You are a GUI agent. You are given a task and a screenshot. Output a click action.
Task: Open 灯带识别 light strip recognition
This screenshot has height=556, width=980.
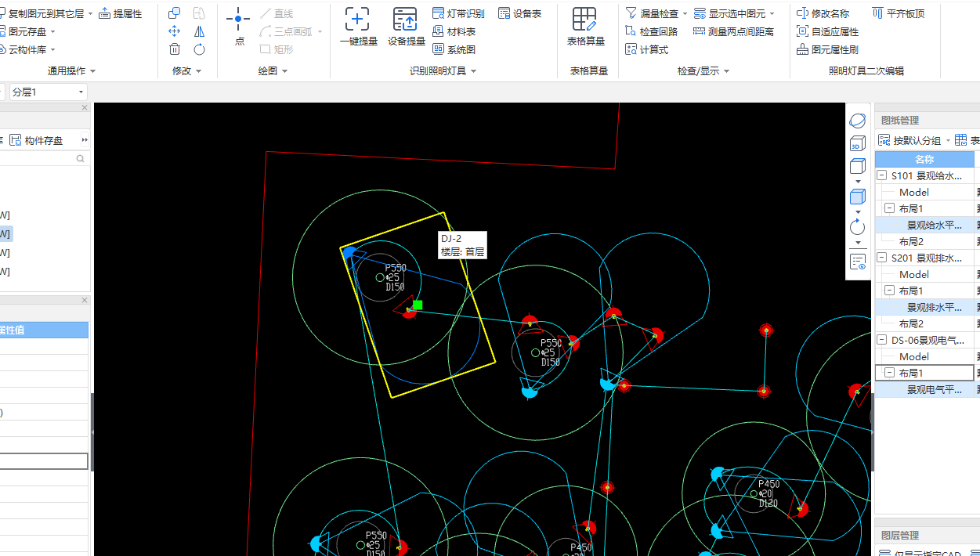click(458, 13)
